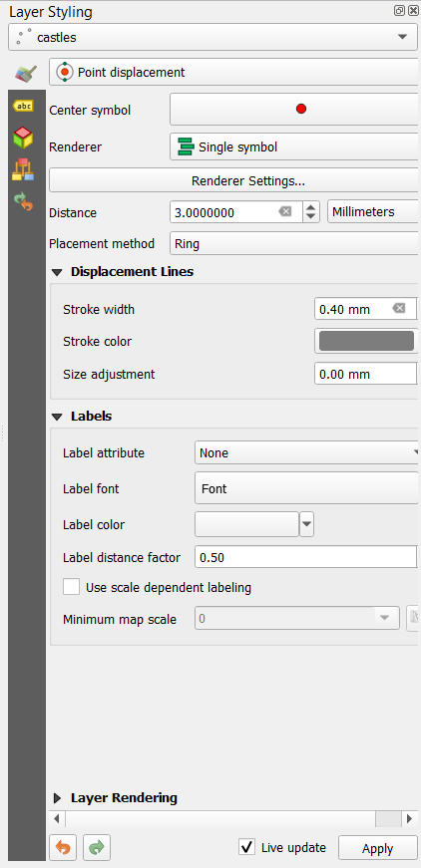The width and height of the screenshot is (421, 868).
Task: Close the Layer Styling panel
Action: pos(413,11)
